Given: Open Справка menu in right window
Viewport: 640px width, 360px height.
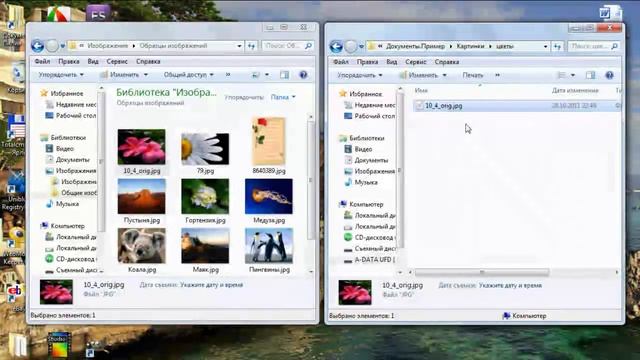Looking at the screenshot, I should (x=447, y=62).
